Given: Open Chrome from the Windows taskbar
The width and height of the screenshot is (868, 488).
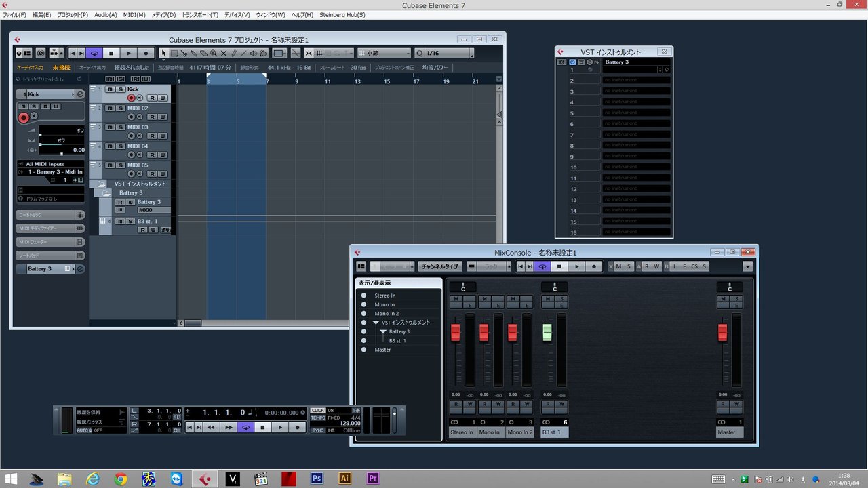Looking at the screenshot, I should 121,479.
